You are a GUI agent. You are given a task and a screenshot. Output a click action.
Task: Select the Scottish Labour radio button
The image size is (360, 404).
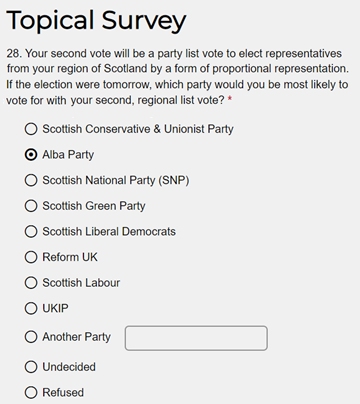tap(31, 283)
